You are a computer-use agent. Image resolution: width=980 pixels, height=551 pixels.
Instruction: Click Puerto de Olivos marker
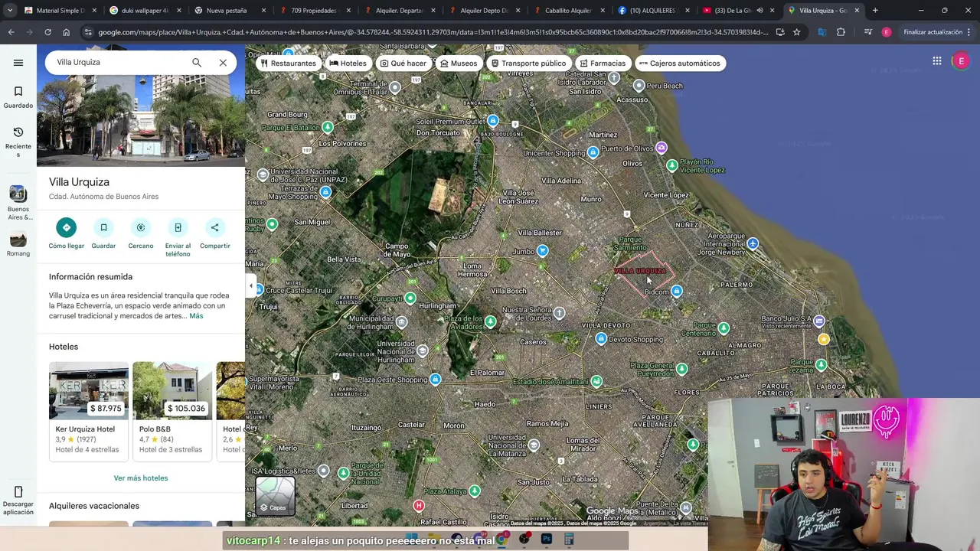click(x=661, y=148)
